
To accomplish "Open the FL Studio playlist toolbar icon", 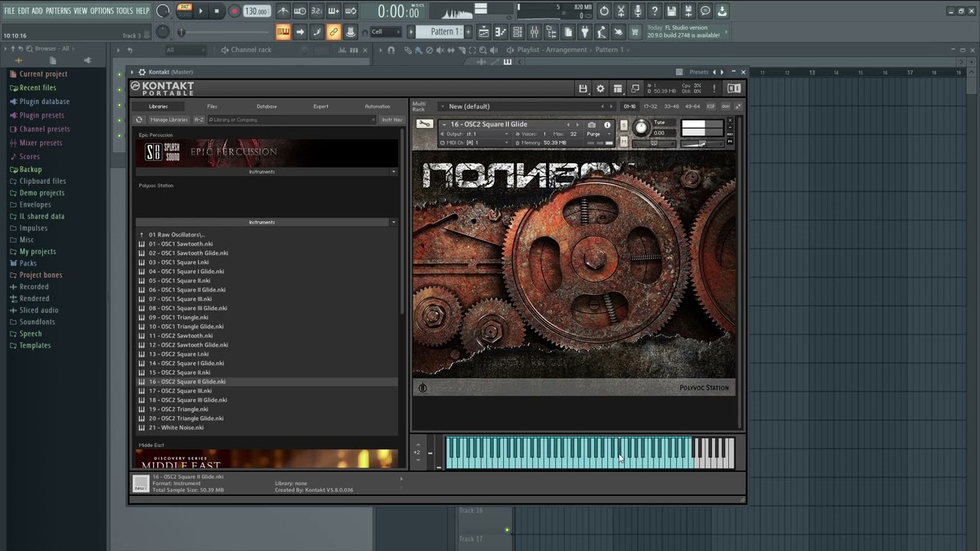I will tap(484, 31).
